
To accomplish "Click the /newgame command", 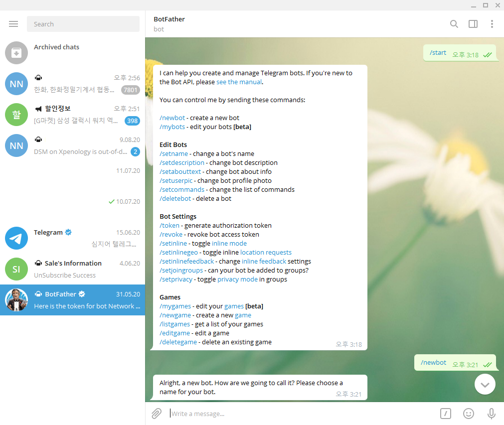I will point(175,315).
